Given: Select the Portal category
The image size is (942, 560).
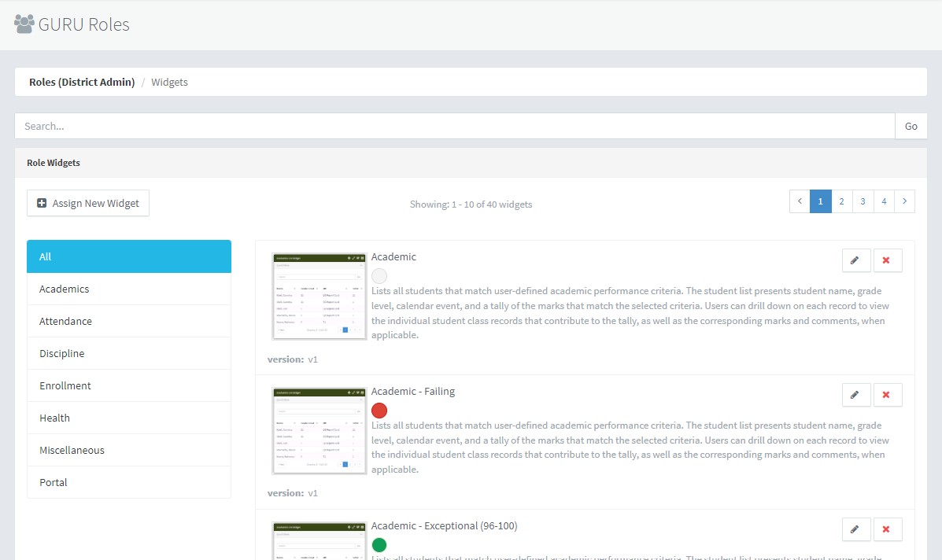Looking at the screenshot, I should (129, 482).
